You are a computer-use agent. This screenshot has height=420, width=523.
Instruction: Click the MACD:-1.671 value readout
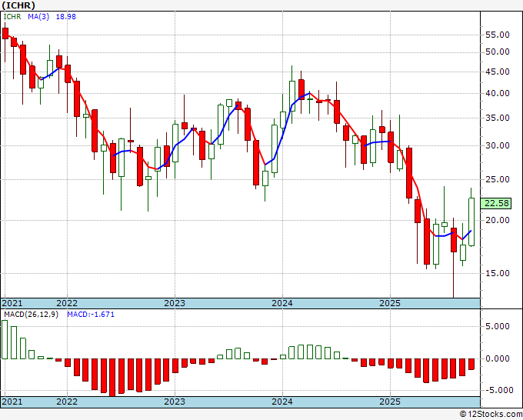coord(91,315)
